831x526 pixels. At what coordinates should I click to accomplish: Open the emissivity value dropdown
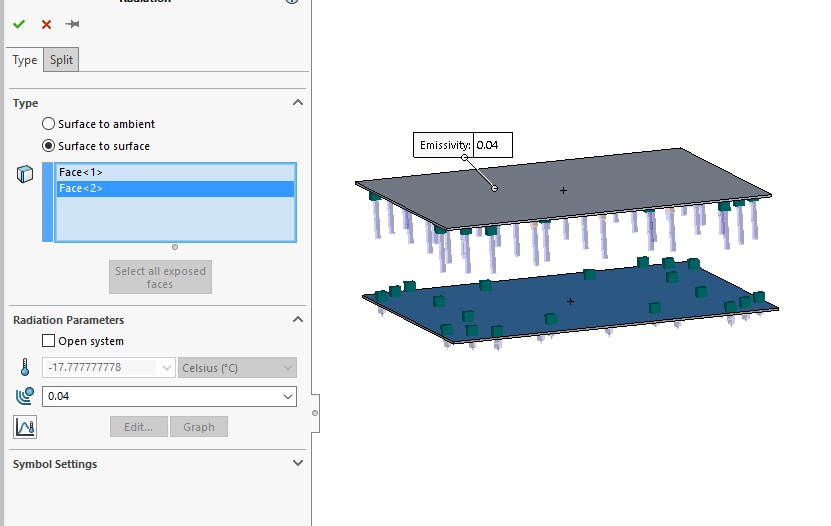coord(288,396)
